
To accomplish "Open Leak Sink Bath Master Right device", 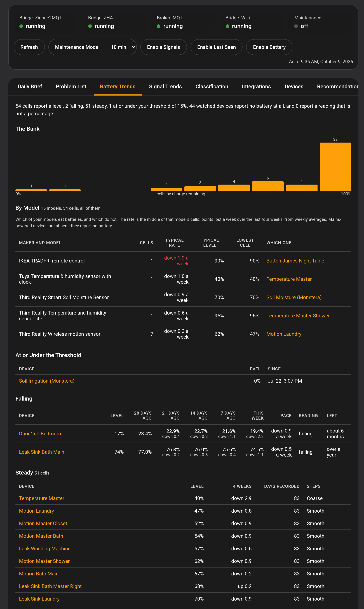I will point(50,586).
